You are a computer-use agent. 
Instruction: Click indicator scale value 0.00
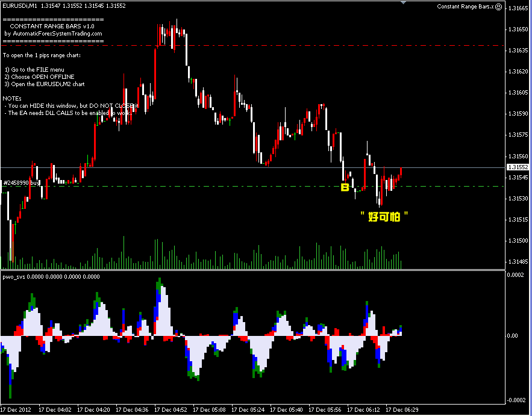tap(512, 336)
